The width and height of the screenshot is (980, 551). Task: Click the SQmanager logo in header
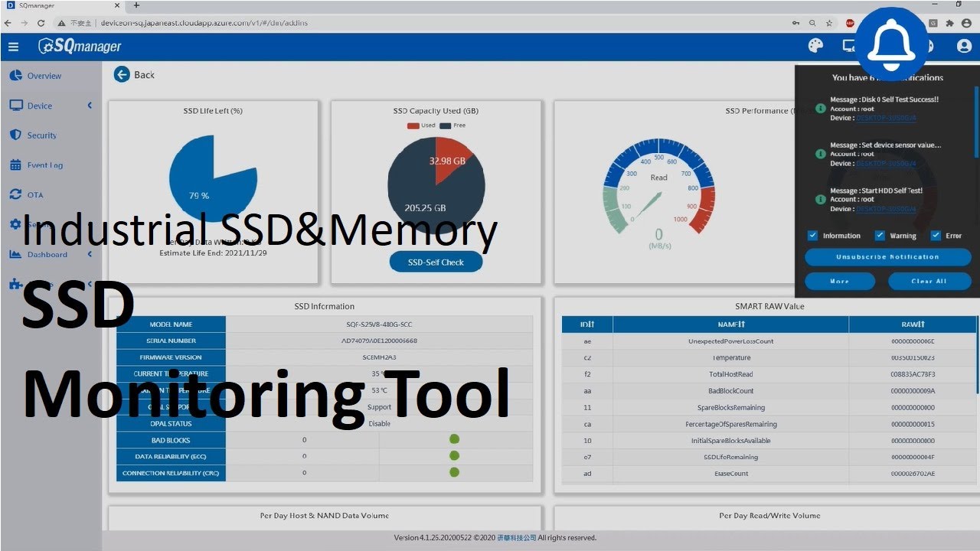coord(80,47)
